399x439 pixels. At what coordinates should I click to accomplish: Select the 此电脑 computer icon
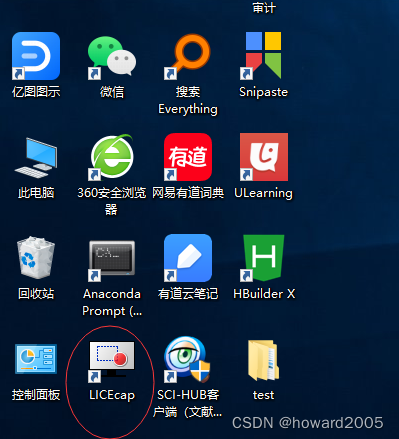(x=36, y=158)
